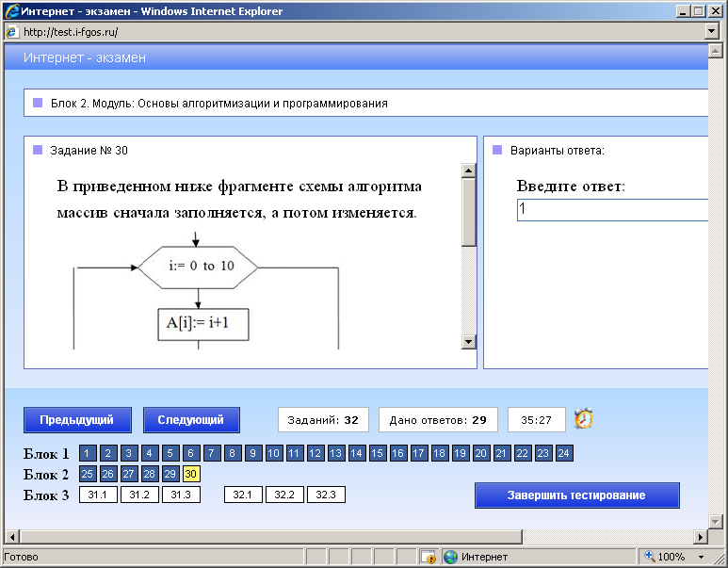This screenshot has height=568, width=728.
Task: Click the horizontal scrollbar thumb
Action: [270, 537]
